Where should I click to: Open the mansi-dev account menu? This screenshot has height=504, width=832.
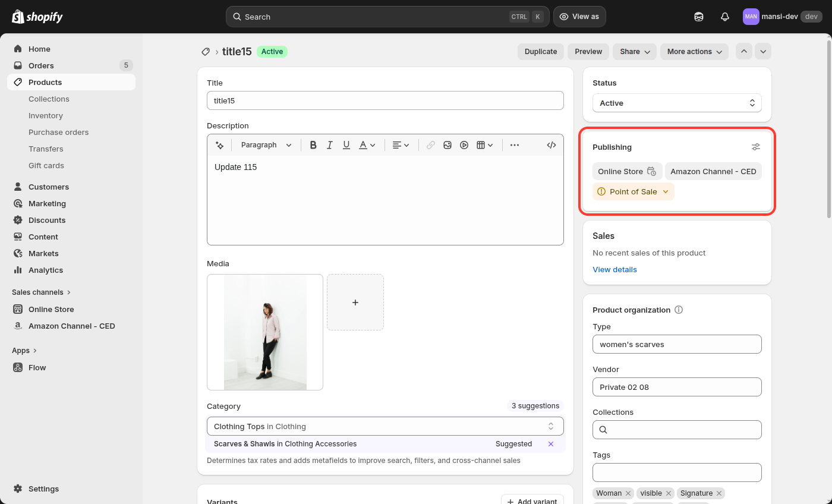pos(783,17)
